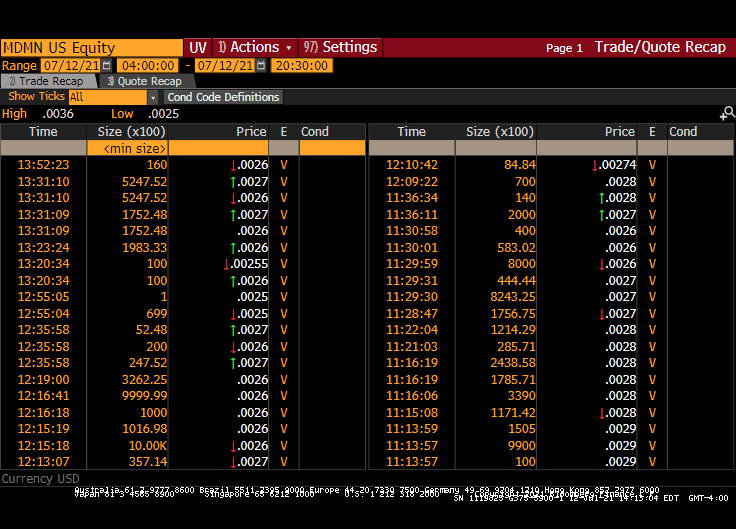Select the 12:09:22 trade time
The width and height of the screenshot is (736, 529).
pyautogui.click(x=412, y=182)
